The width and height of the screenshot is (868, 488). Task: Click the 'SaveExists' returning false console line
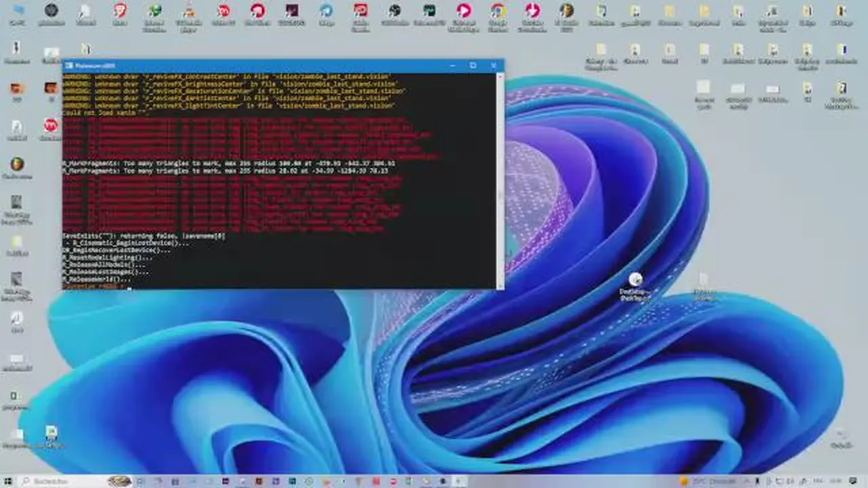click(144, 236)
